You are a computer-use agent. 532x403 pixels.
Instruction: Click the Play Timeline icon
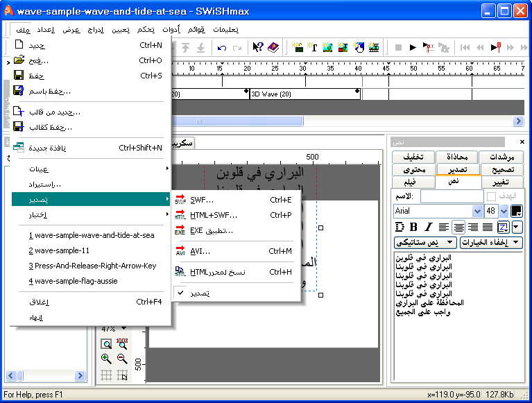428,47
